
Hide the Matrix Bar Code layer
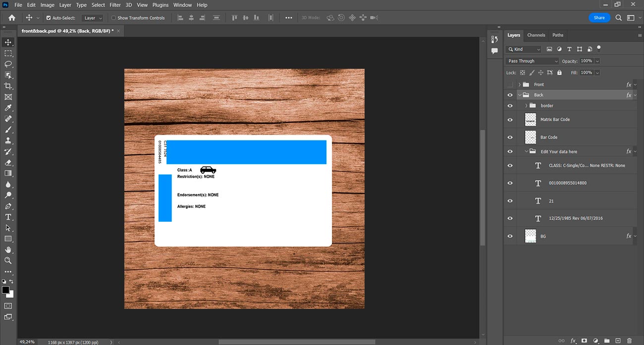510,120
